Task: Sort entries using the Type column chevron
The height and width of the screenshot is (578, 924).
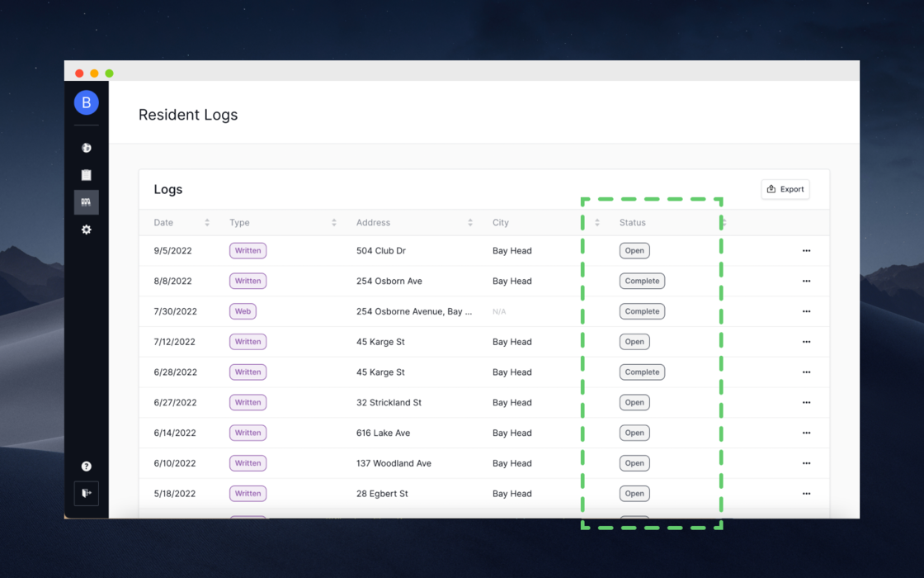Action: click(334, 222)
